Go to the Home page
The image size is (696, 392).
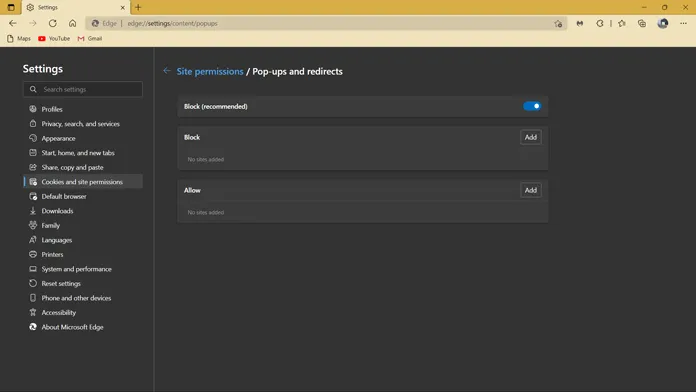[72, 23]
